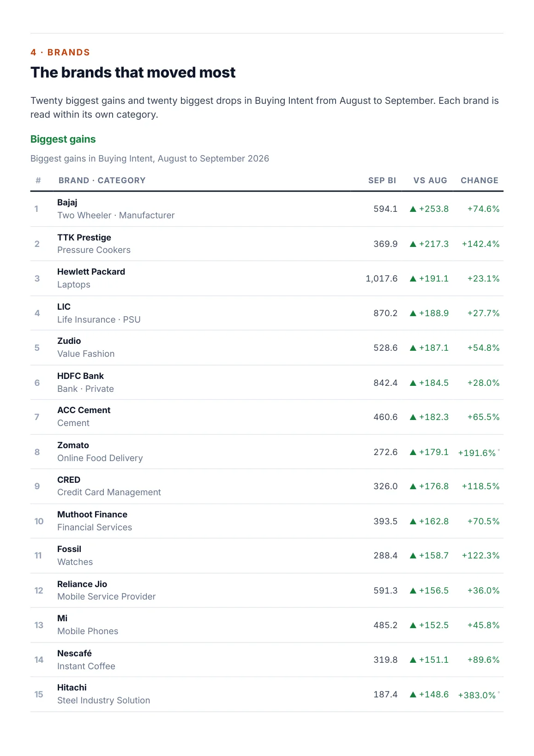534x756 pixels.
Task: Select the ACC Cement brand name
Action: tap(84, 410)
